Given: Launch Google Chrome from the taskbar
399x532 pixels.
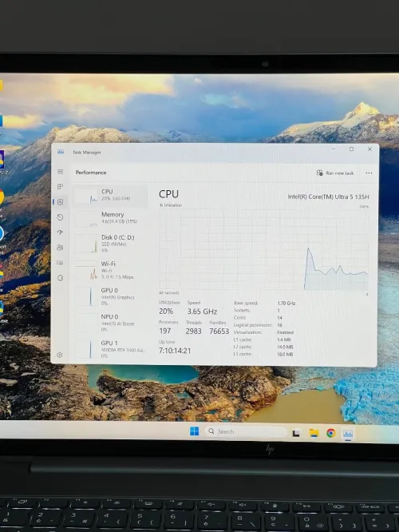Looking at the screenshot, I should point(331,433).
